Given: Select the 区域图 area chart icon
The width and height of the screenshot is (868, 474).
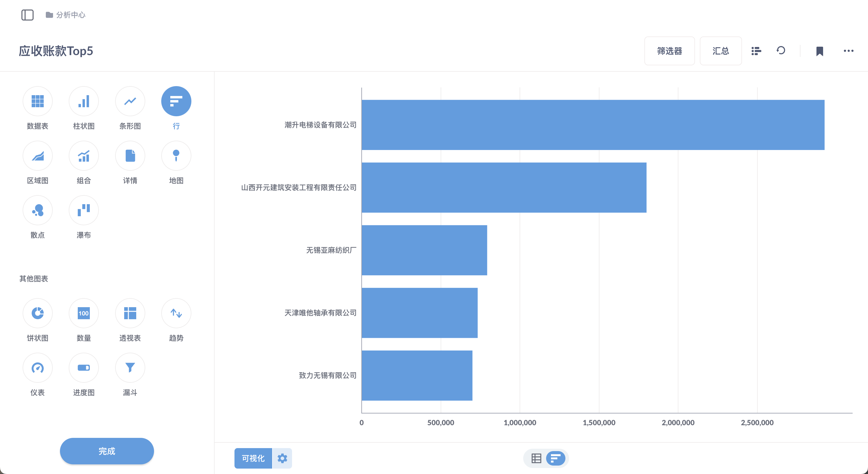Looking at the screenshot, I should pyautogui.click(x=37, y=155).
